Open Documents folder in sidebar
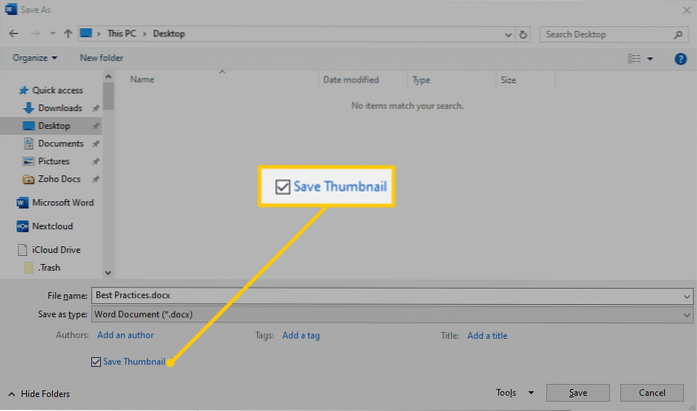 pos(53,144)
